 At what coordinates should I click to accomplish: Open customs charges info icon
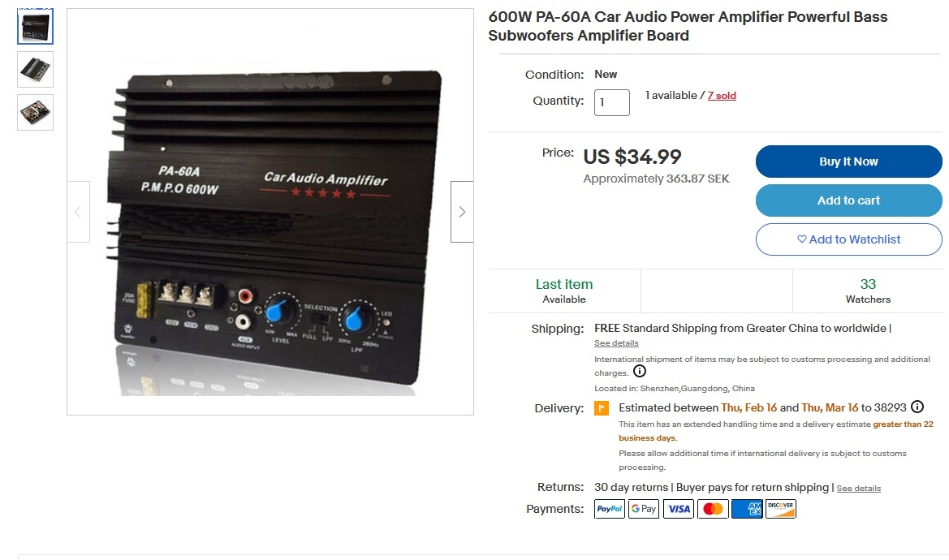tap(639, 372)
